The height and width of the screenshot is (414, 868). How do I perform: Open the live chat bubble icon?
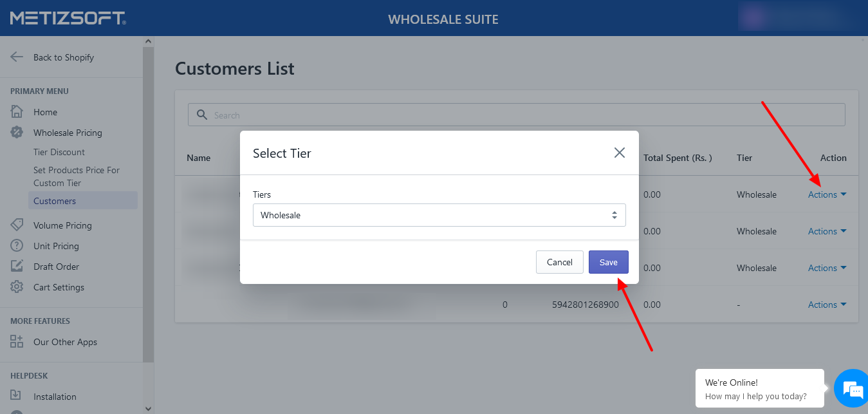click(852, 389)
